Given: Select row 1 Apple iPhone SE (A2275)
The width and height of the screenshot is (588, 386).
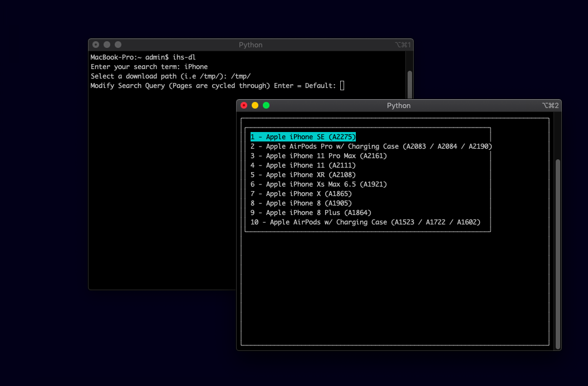Looking at the screenshot, I should pyautogui.click(x=303, y=137).
